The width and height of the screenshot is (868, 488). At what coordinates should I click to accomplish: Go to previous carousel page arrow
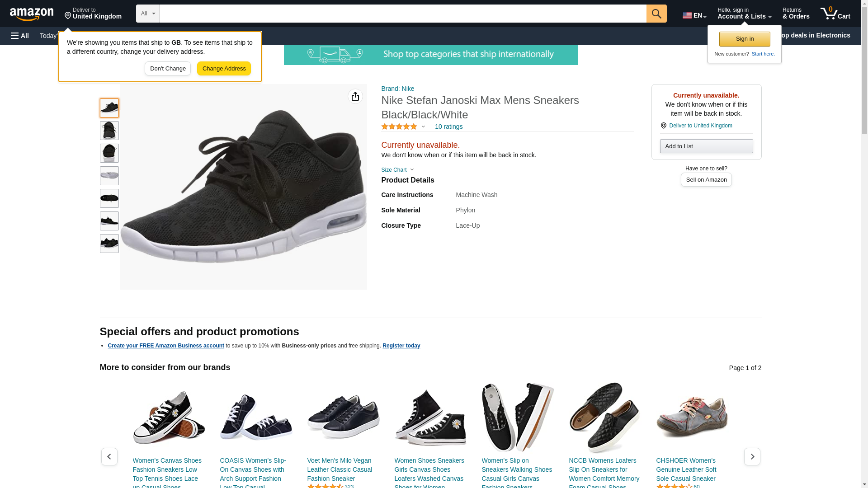click(109, 456)
